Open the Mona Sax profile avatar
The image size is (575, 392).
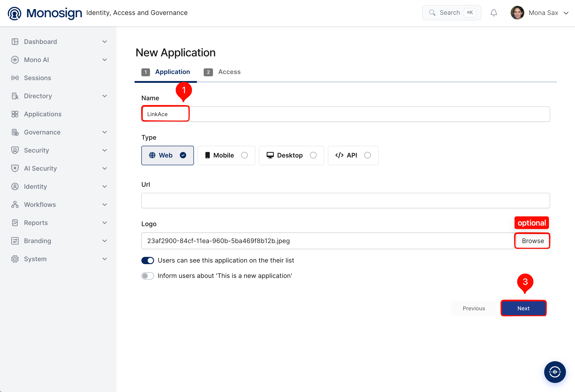[517, 13]
